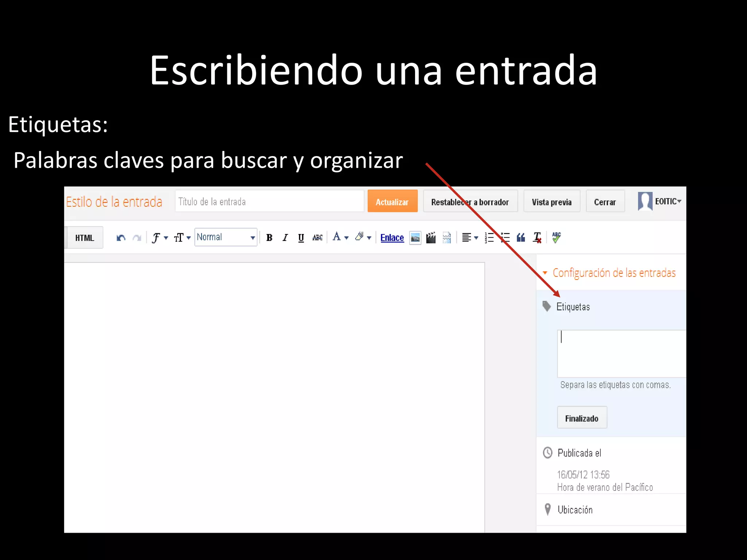747x560 pixels.
Task: Toggle italic formatting
Action: pyautogui.click(x=285, y=238)
